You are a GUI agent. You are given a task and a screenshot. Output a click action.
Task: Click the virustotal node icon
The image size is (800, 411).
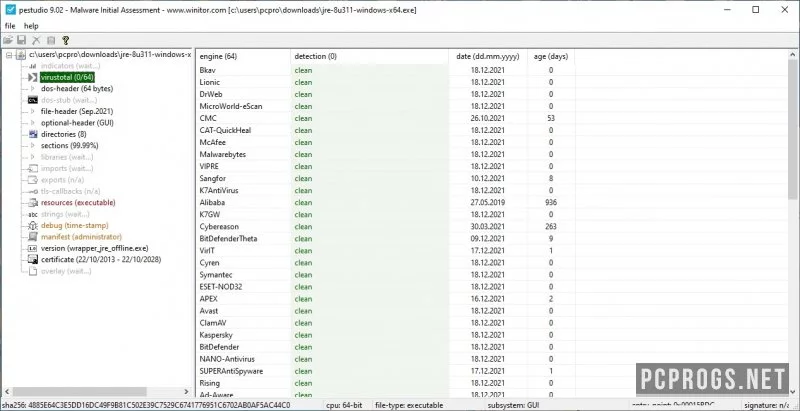point(33,78)
